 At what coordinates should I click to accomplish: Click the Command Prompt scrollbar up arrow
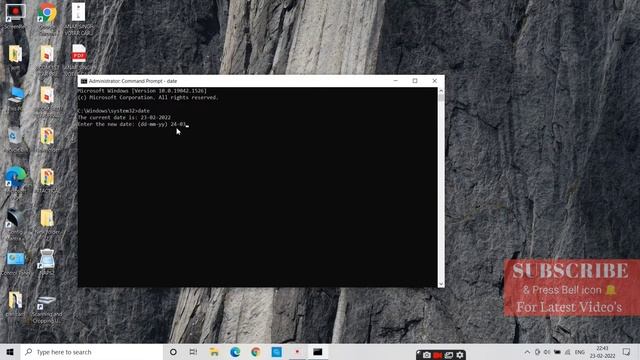click(441, 91)
